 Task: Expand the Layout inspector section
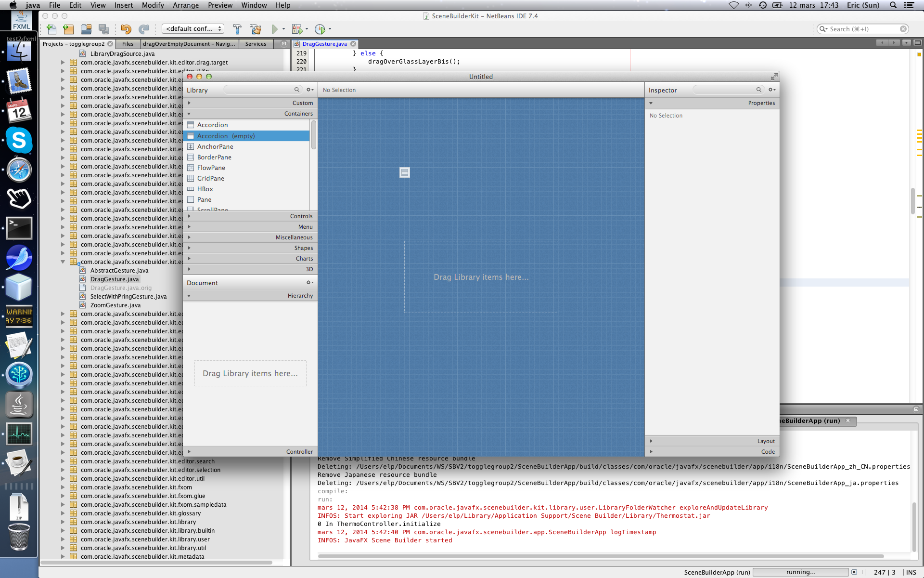pos(712,441)
